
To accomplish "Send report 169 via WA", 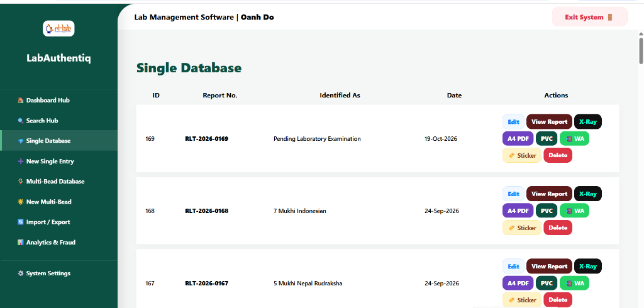I will (575, 138).
